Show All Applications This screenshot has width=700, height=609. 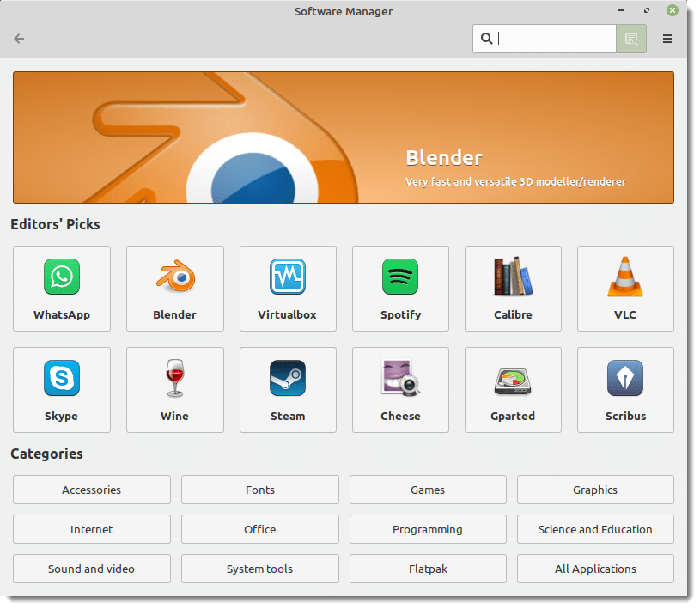tap(596, 570)
